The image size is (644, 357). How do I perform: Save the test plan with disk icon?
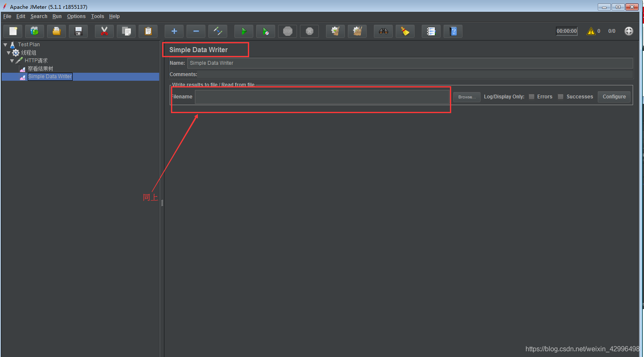79,31
